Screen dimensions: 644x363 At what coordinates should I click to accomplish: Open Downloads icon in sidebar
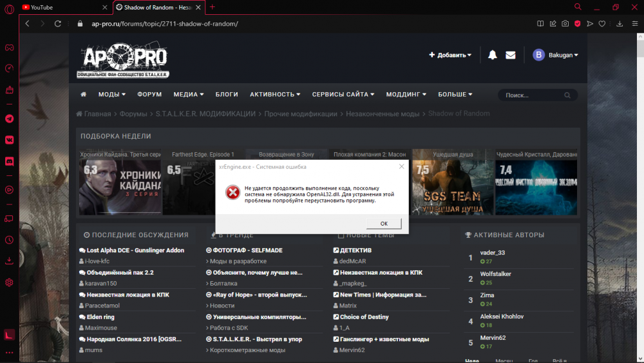[x=9, y=260]
